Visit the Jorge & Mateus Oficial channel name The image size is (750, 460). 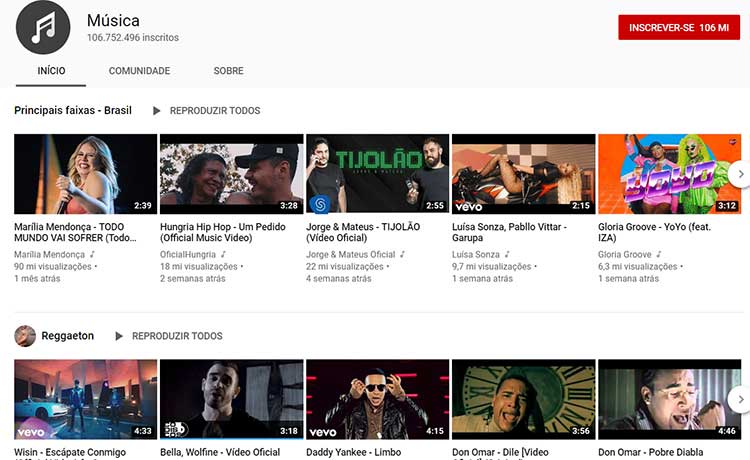coord(351,254)
